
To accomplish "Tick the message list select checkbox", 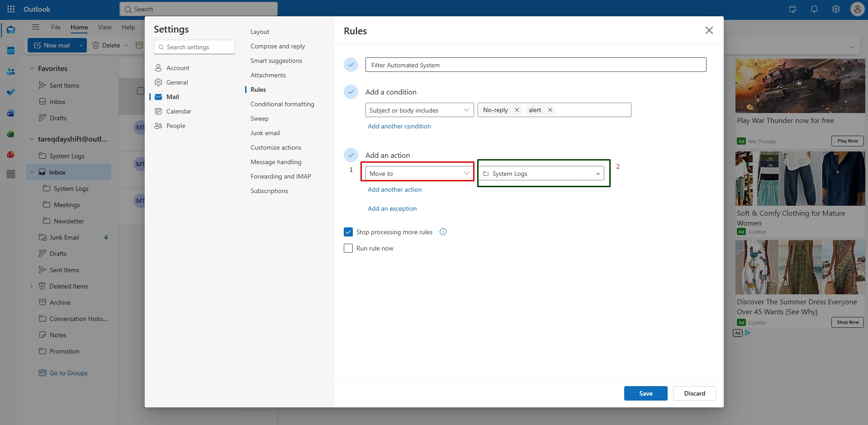I will tap(141, 91).
